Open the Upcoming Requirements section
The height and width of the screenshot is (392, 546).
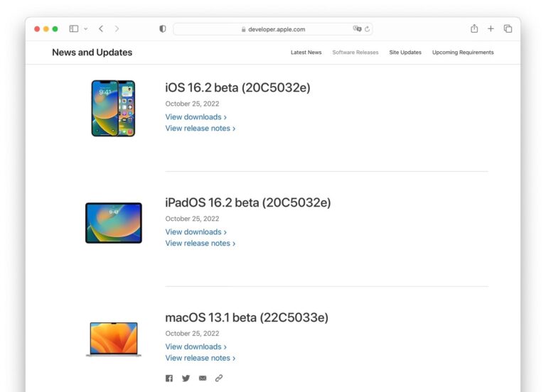pos(463,53)
